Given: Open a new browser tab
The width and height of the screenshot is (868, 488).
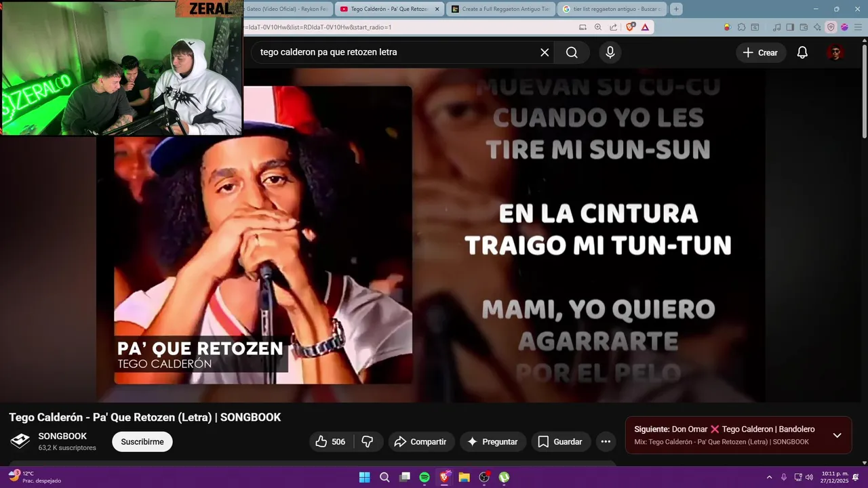Looking at the screenshot, I should [676, 9].
